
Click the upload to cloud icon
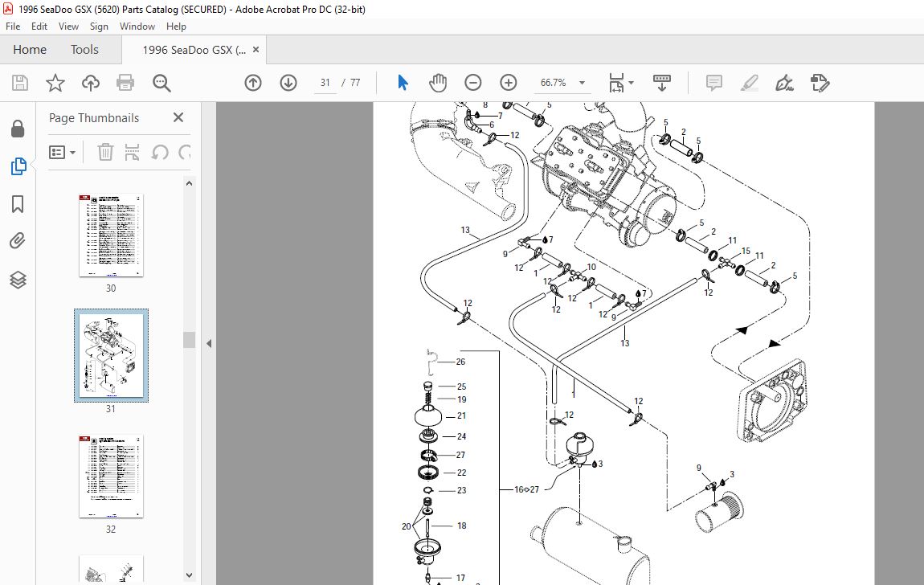(x=90, y=83)
